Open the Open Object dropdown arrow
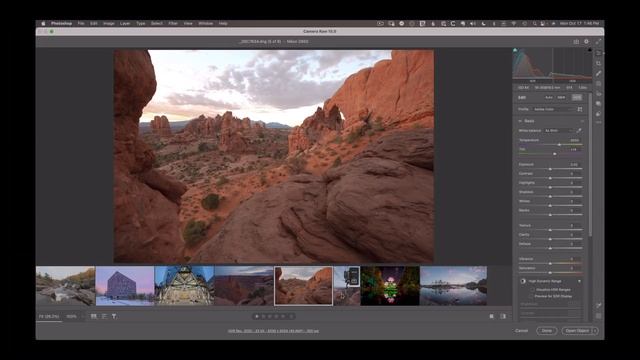This screenshot has height=360, width=640. [595, 331]
